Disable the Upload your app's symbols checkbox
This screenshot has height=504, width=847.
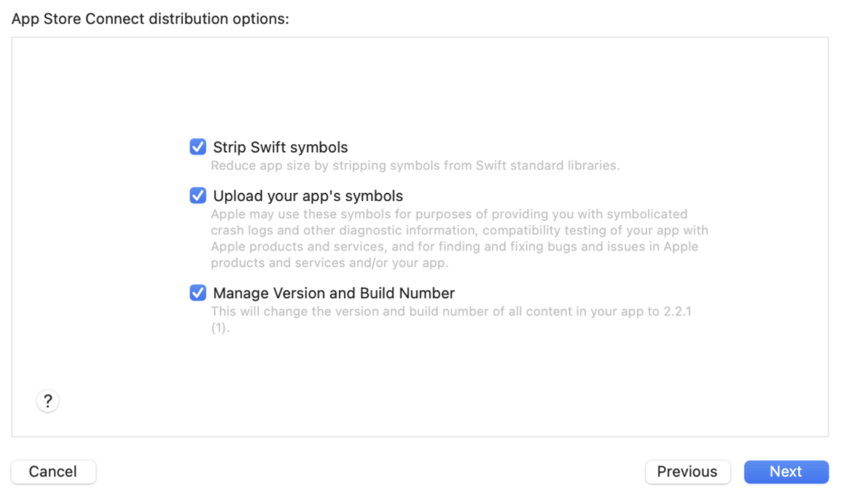tap(198, 196)
